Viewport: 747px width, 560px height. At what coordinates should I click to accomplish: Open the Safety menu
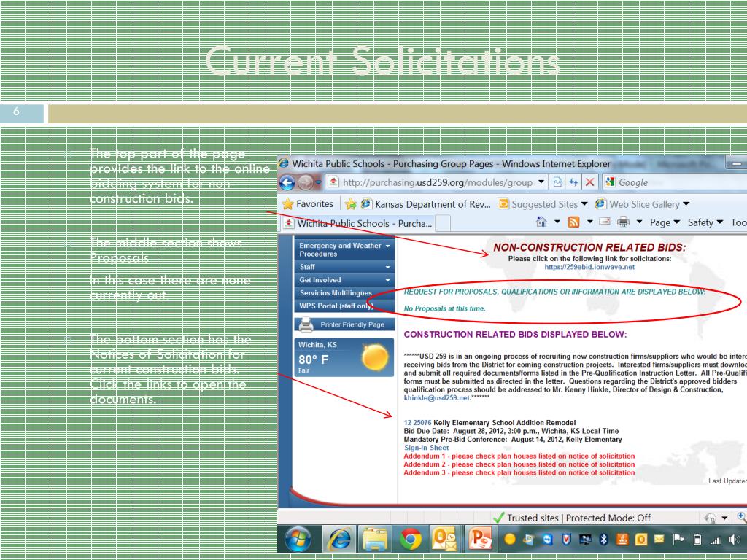pyautogui.click(x=705, y=222)
